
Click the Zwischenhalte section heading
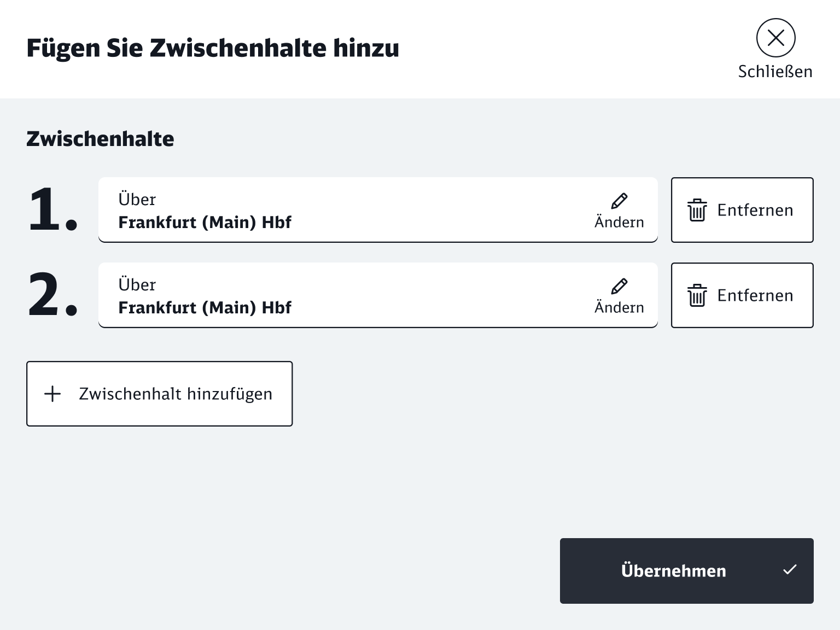(100, 138)
